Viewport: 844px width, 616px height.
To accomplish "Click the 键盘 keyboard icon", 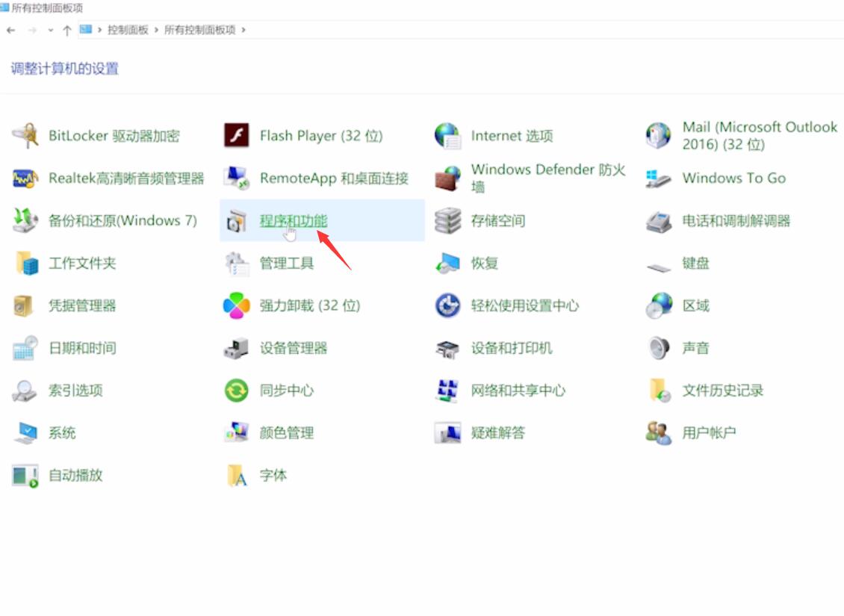I will [x=658, y=267].
